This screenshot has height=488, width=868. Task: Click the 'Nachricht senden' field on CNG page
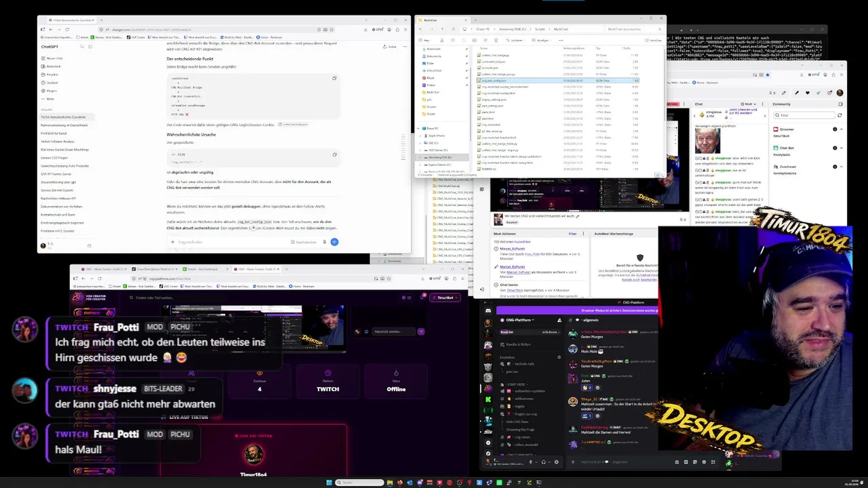(x=392, y=331)
